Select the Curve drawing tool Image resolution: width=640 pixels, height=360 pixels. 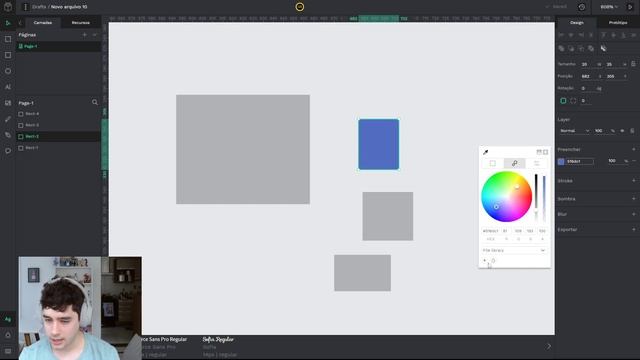[8, 119]
